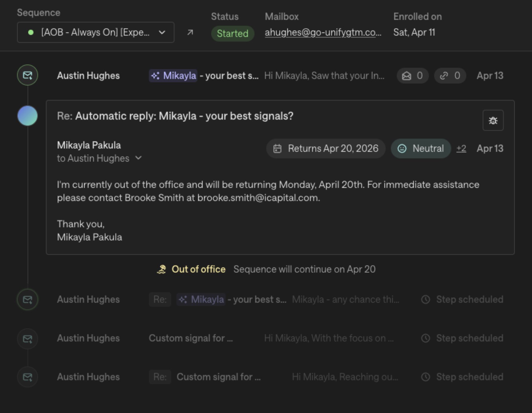The height and width of the screenshot is (413, 532).
Task: Click the email opens counter badge
Action: click(x=413, y=75)
